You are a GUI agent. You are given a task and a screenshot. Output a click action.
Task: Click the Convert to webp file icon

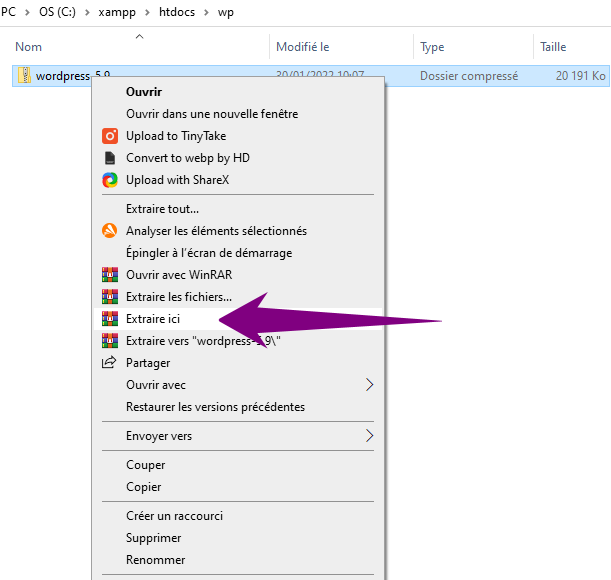point(110,158)
